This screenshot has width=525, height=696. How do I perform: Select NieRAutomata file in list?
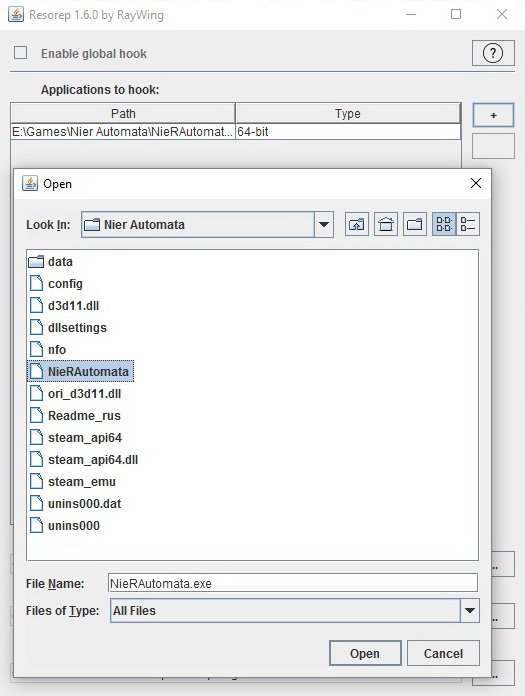coord(80,372)
